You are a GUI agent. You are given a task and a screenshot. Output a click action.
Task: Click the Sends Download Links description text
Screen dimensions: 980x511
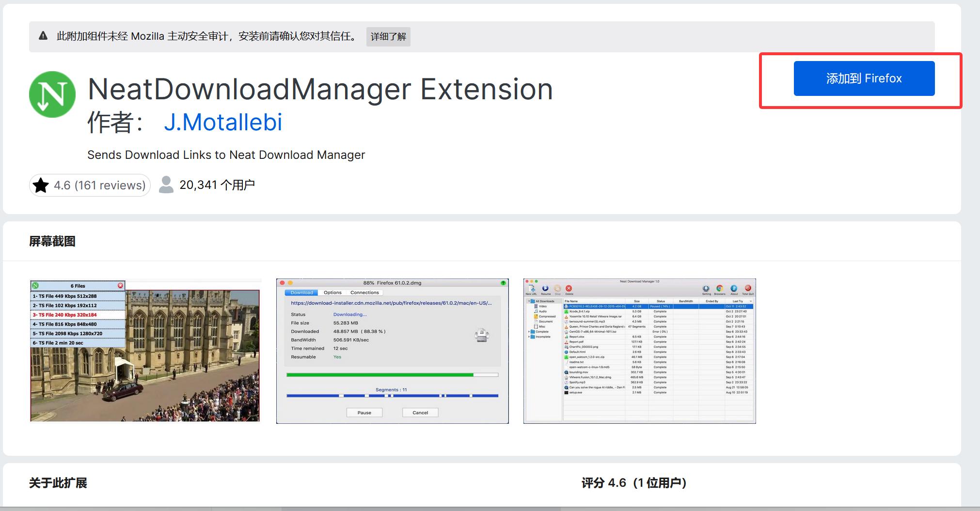tap(226, 155)
